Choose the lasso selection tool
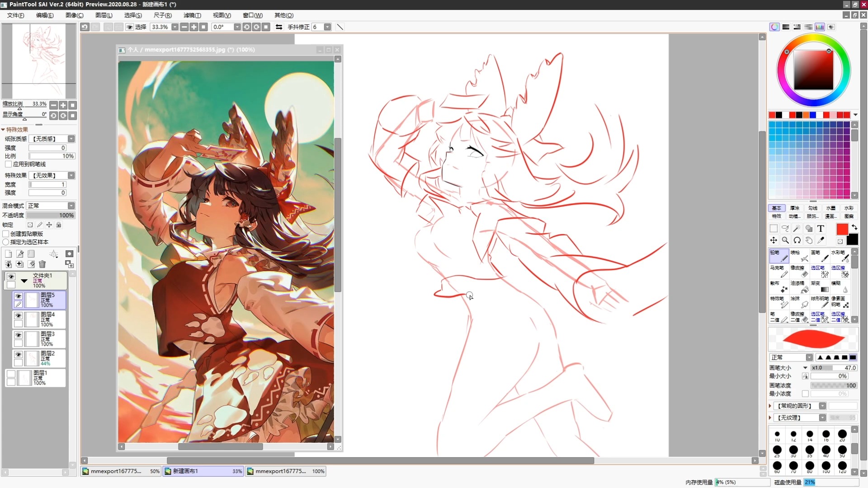This screenshot has width=868, height=488. click(785, 229)
